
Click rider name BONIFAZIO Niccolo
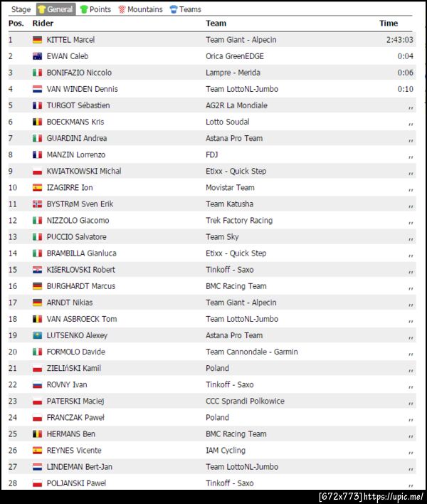point(79,73)
